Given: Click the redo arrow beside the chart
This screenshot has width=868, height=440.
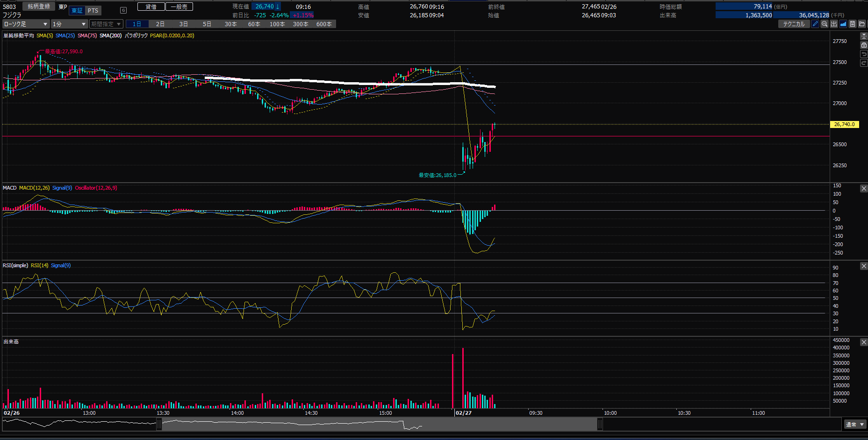Looking at the screenshot, I should [864, 63].
